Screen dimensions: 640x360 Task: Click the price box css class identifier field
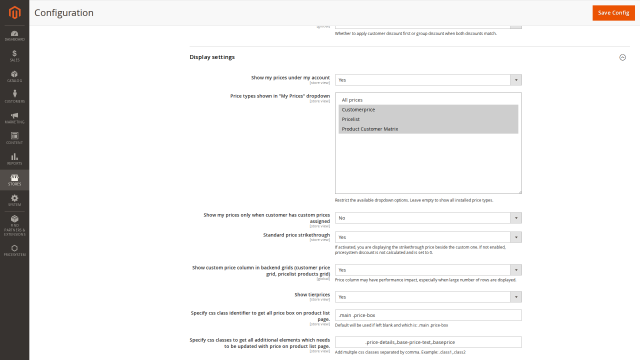(428, 315)
